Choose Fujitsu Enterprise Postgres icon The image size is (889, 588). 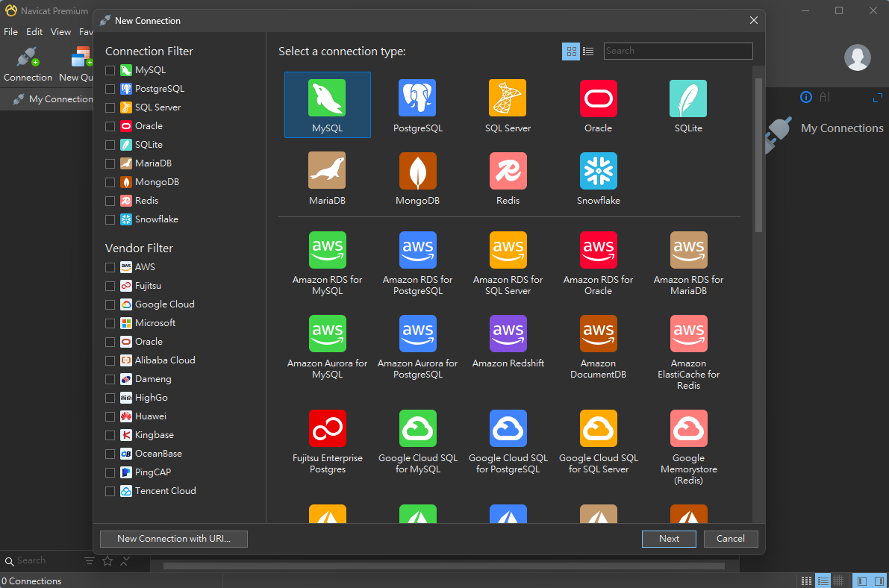pos(327,428)
